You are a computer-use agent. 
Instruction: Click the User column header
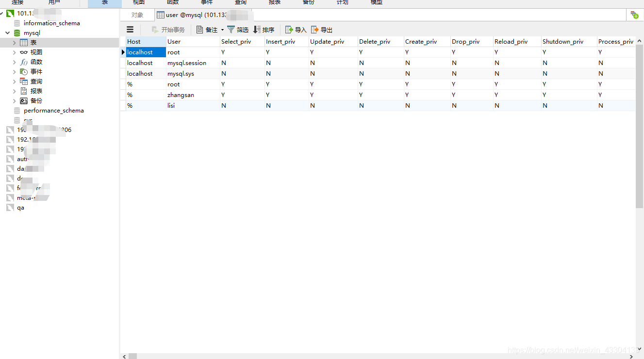click(x=193, y=42)
